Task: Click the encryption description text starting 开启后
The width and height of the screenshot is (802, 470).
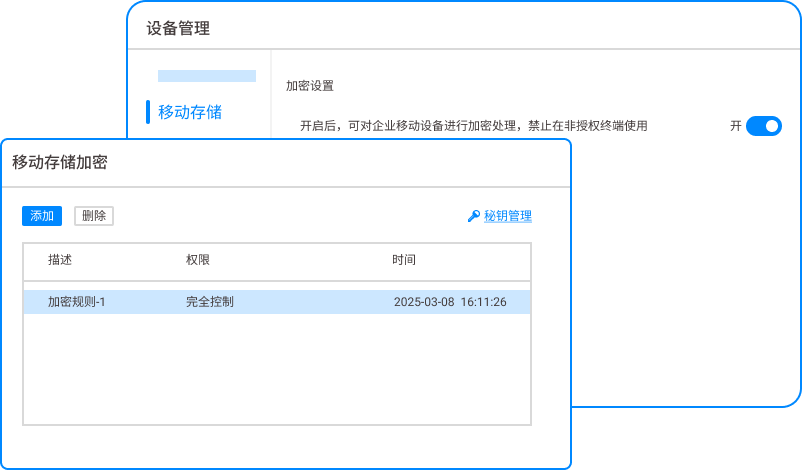Action: (474, 126)
